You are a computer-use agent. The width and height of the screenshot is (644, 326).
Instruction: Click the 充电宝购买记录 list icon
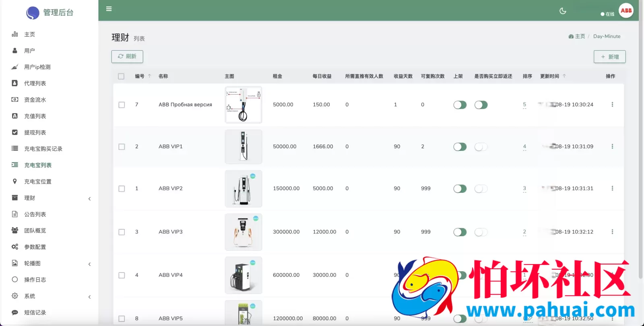(15, 149)
